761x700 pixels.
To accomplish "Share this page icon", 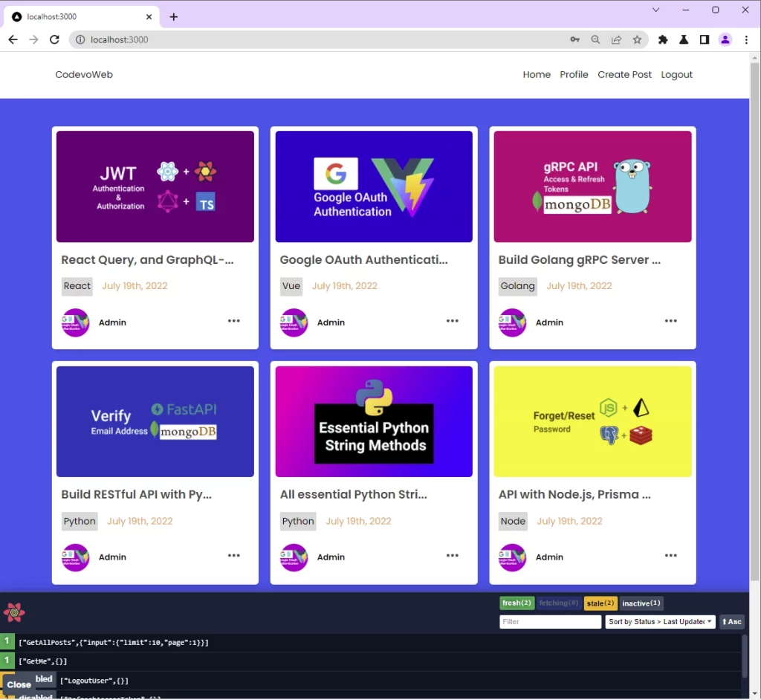I will pyautogui.click(x=616, y=40).
